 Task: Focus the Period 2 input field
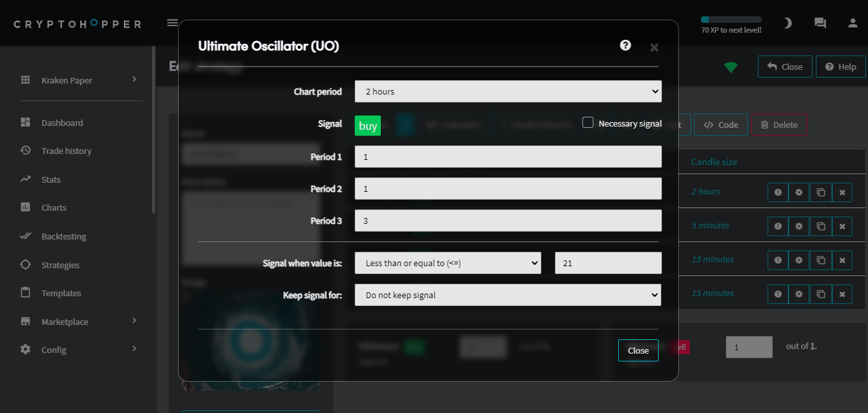point(508,189)
